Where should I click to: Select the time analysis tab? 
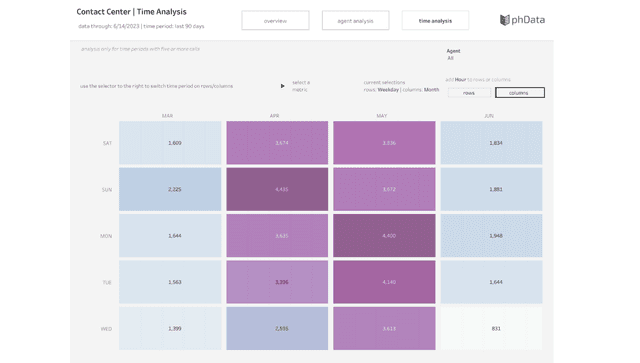tap(435, 20)
